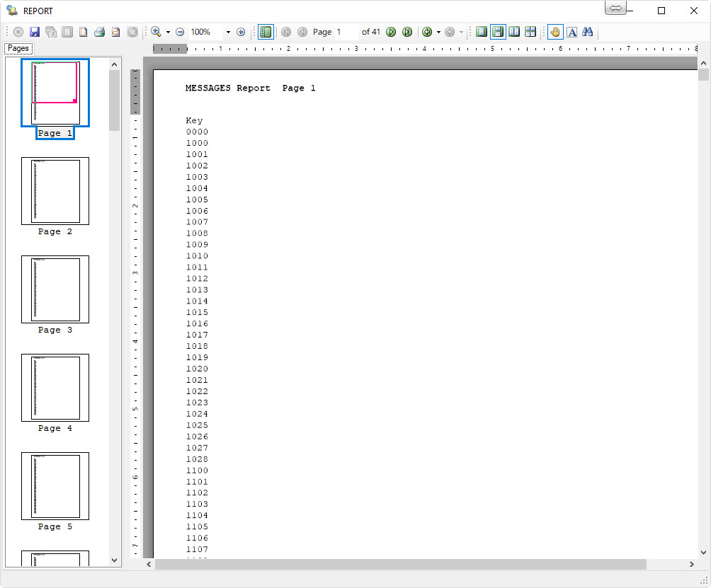Image resolution: width=711 pixels, height=588 pixels.
Task: Zoom out with the minus icon
Action: (x=180, y=32)
